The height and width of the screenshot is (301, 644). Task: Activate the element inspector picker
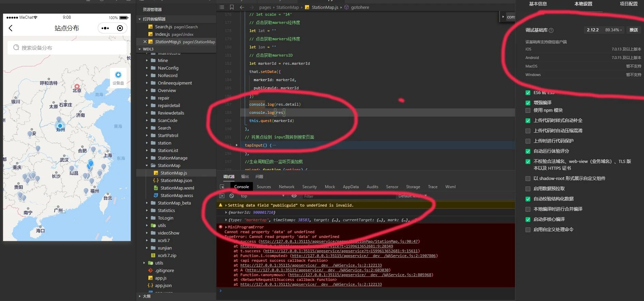(x=222, y=187)
